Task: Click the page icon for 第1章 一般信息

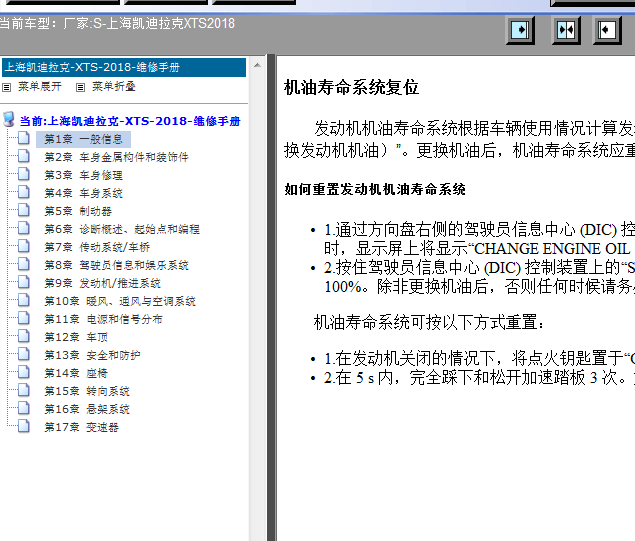Action: [x=24, y=138]
